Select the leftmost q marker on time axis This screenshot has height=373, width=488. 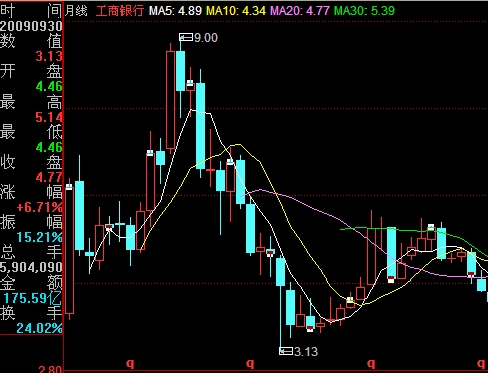[x=130, y=363]
